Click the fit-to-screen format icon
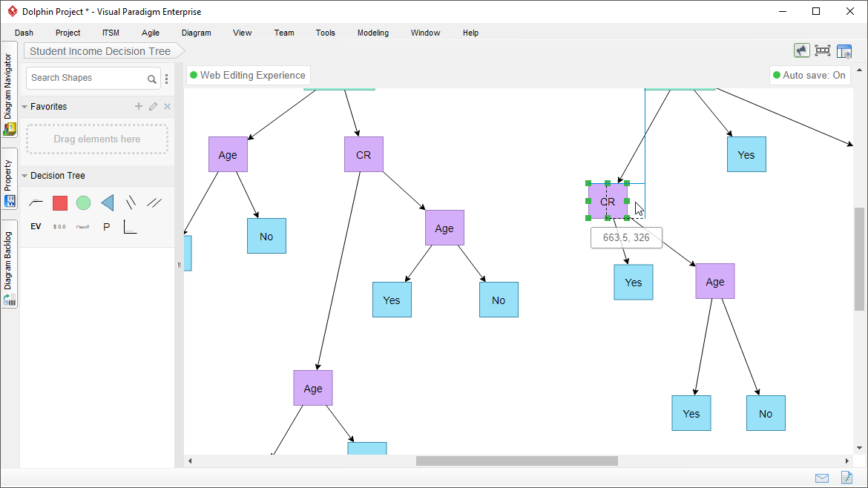 pyautogui.click(x=823, y=51)
